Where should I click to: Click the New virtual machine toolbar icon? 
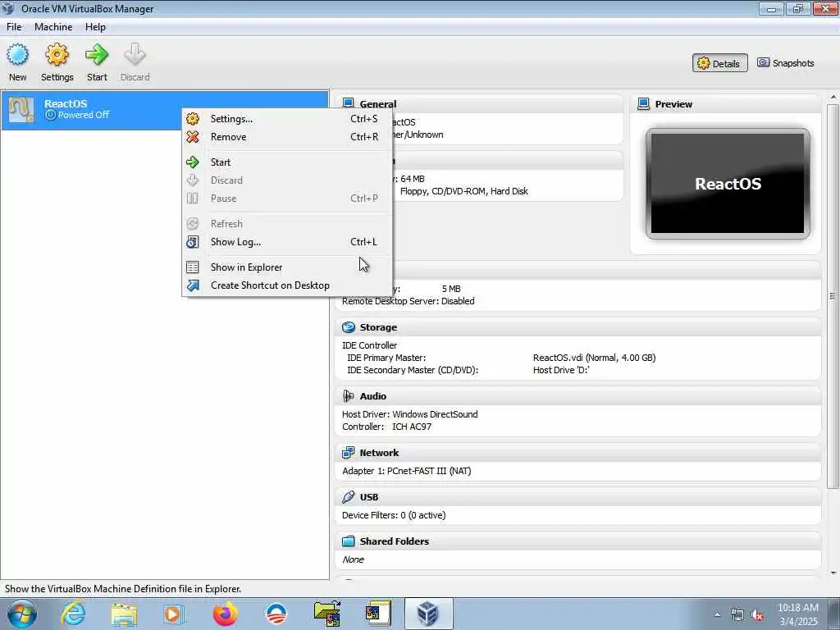click(x=18, y=54)
